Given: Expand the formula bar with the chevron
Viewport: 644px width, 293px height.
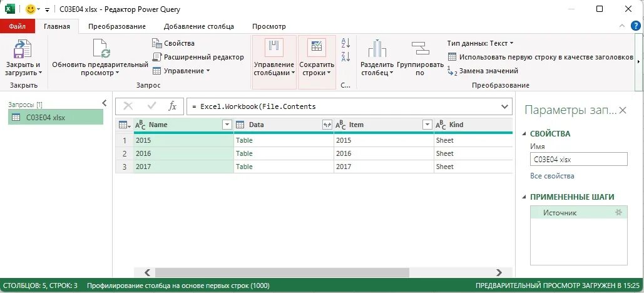Looking at the screenshot, I should pyautogui.click(x=505, y=107).
